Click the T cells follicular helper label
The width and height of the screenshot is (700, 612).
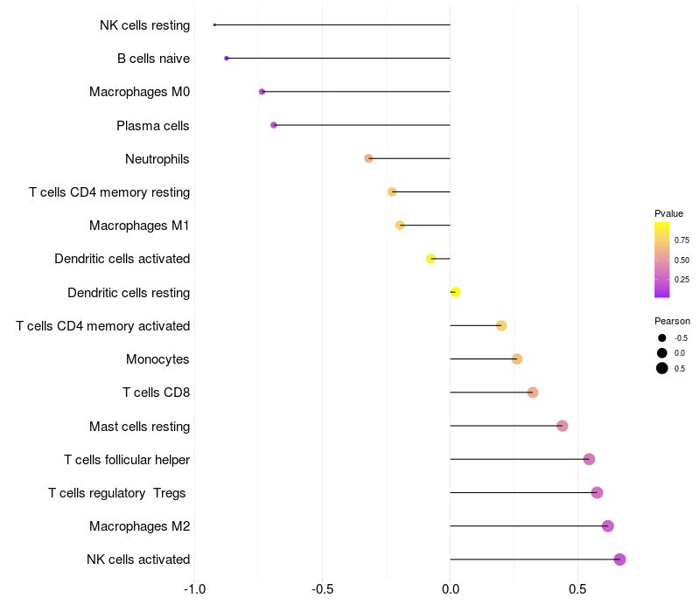[x=127, y=460]
